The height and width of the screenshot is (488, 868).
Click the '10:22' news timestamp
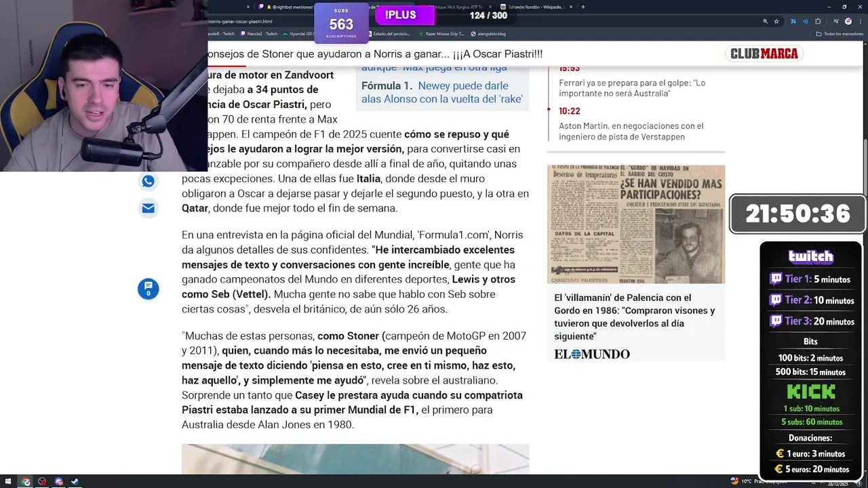(570, 110)
